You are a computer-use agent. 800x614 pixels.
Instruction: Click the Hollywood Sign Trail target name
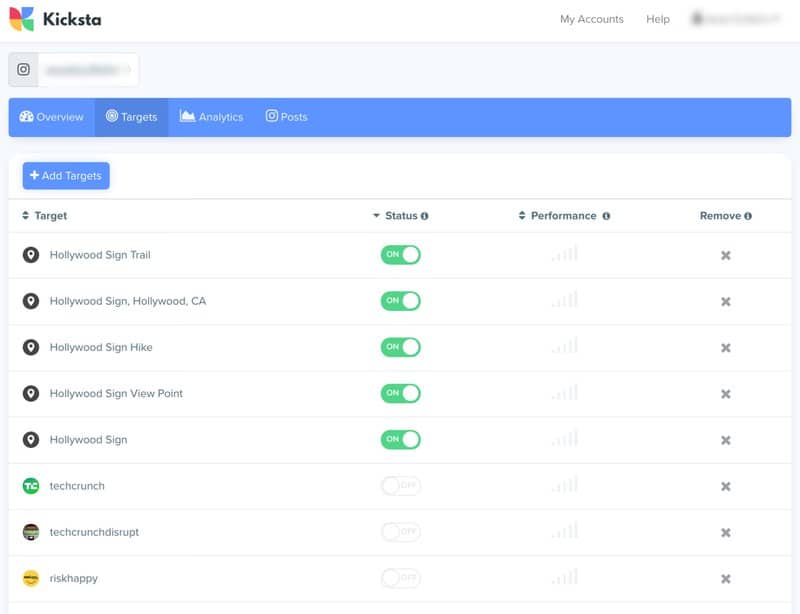pos(100,255)
